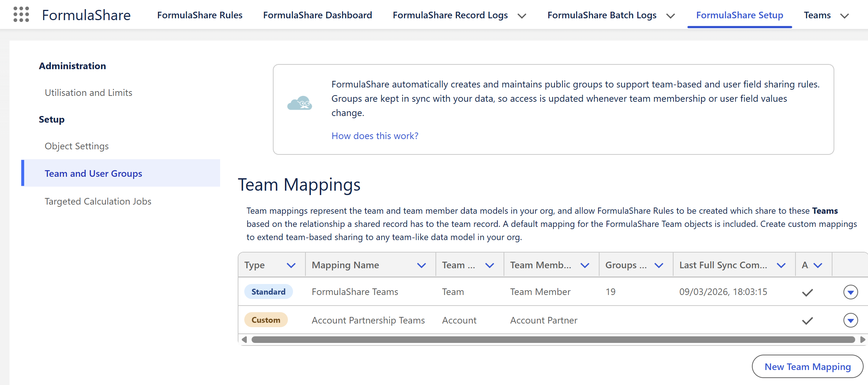The height and width of the screenshot is (385, 868).
Task: Click the groups count 19
Action: click(611, 292)
